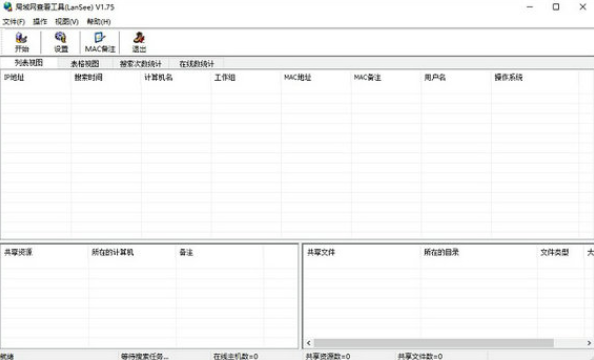This screenshot has width=594, height=360.
Task: Open the 文件(F) menu
Action: (x=14, y=22)
